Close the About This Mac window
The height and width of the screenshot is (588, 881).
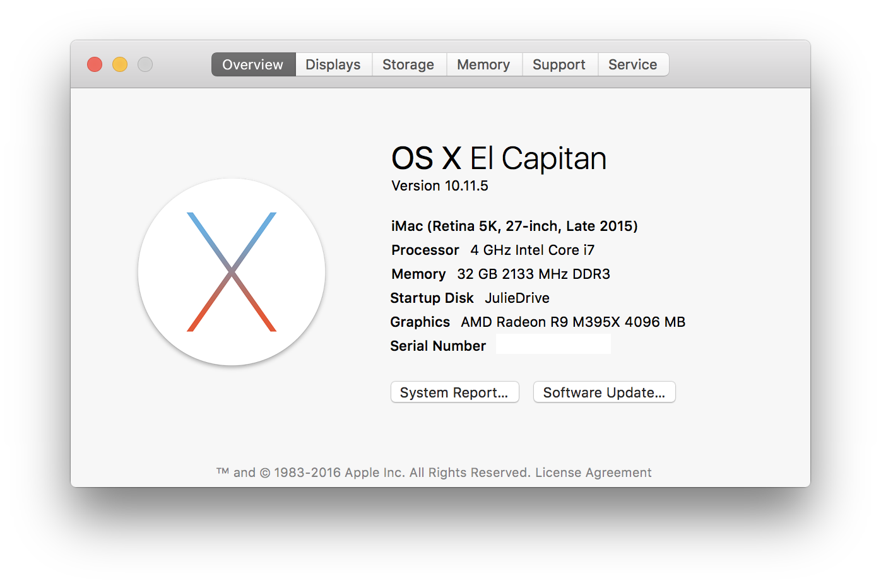pyautogui.click(x=95, y=64)
